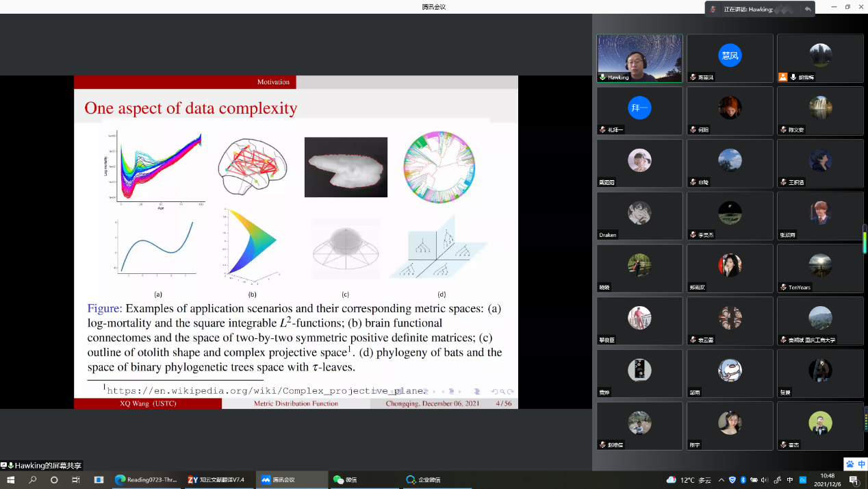Toggle the Chinese IME indicator in system tray
The width and height of the screenshot is (868, 489).
[x=790, y=480]
